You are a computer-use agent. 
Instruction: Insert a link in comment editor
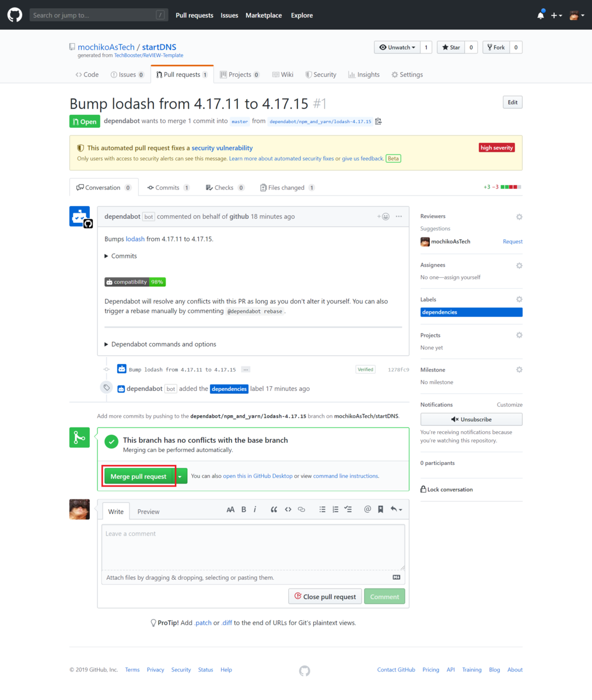302,509
